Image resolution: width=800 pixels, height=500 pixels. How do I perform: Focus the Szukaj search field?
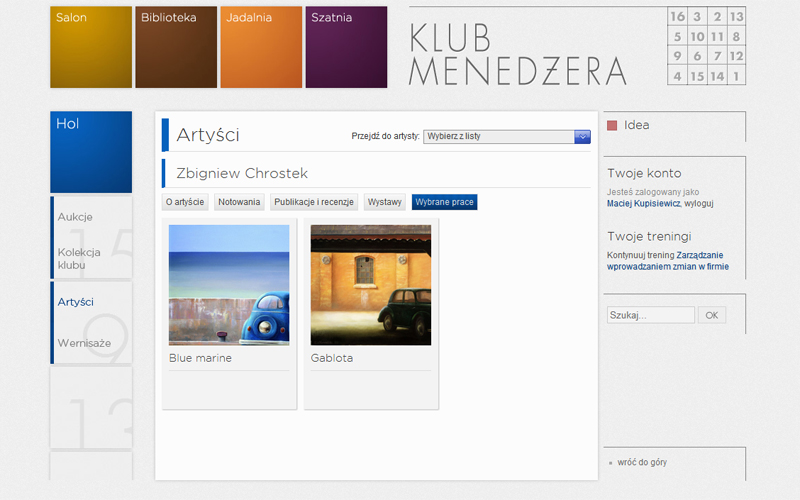651,315
